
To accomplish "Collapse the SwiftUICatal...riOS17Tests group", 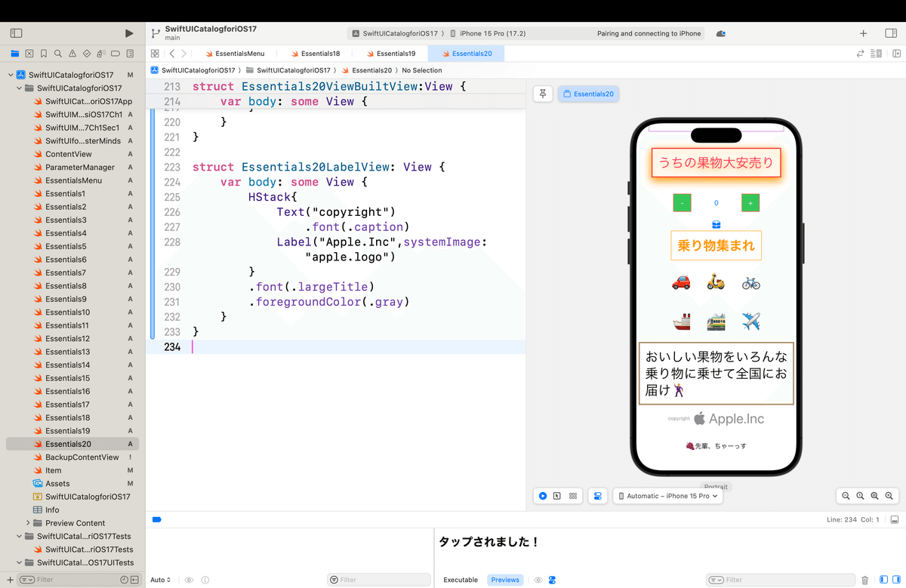I will point(20,536).
